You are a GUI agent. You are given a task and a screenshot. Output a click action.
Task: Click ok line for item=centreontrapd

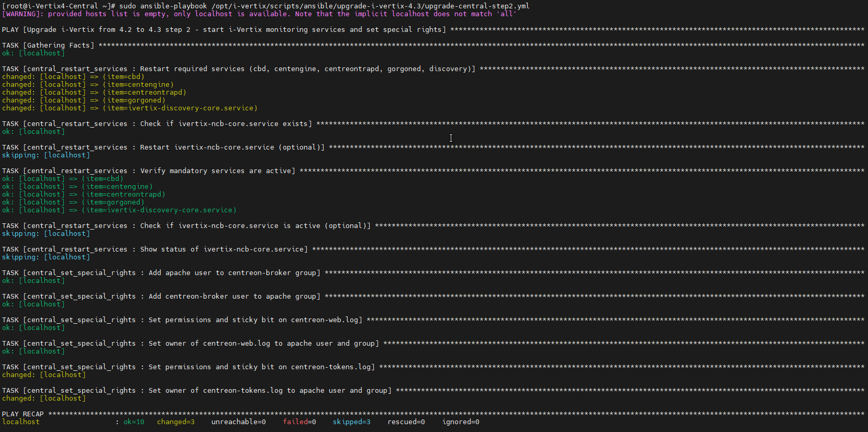84,195
